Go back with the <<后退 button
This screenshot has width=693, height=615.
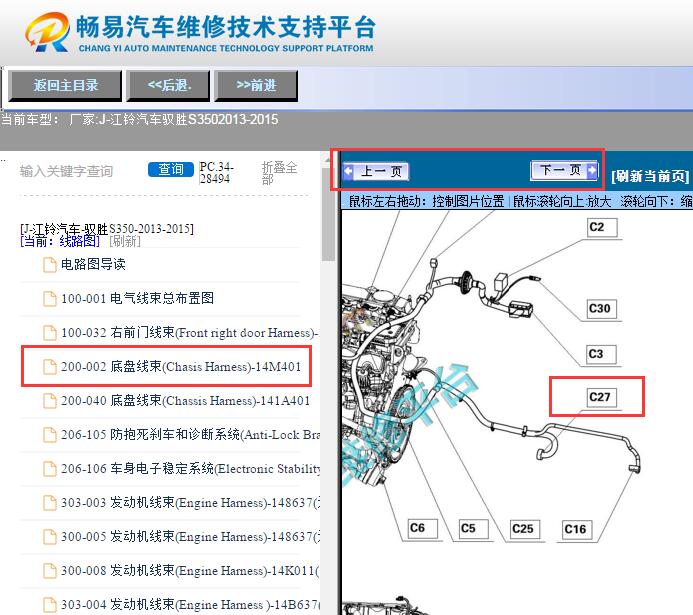(168, 85)
